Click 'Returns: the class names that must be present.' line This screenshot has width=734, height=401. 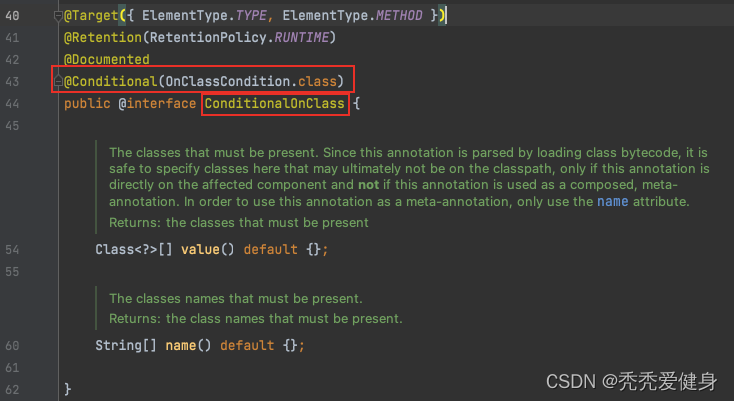pyautogui.click(x=256, y=319)
